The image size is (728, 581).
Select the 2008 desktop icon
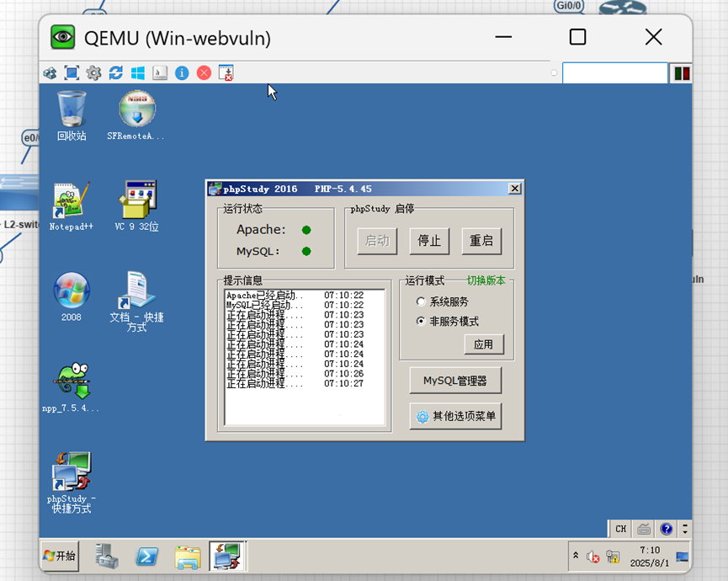pos(71,297)
